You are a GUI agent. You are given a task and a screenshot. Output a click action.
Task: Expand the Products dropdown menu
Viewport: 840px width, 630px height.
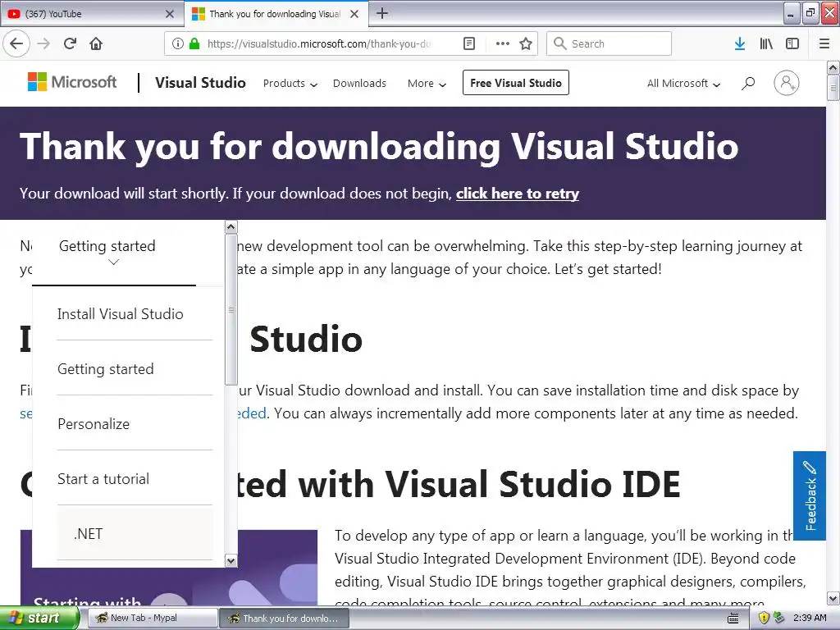pyautogui.click(x=290, y=83)
